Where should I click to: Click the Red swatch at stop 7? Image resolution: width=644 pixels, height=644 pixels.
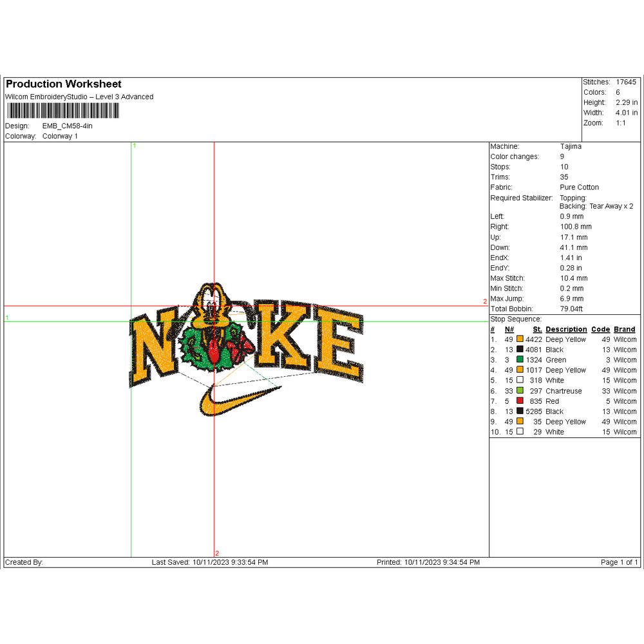(x=518, y=401)
